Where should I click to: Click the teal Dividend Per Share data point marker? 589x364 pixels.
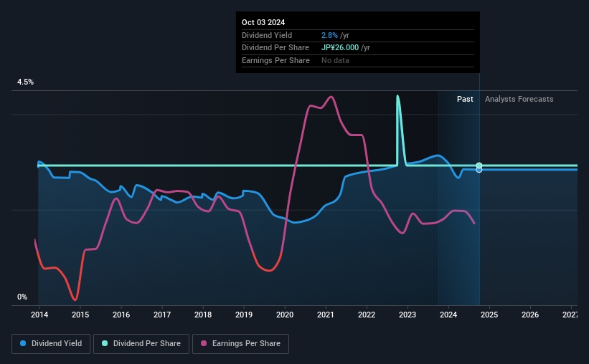coord(479,166)
